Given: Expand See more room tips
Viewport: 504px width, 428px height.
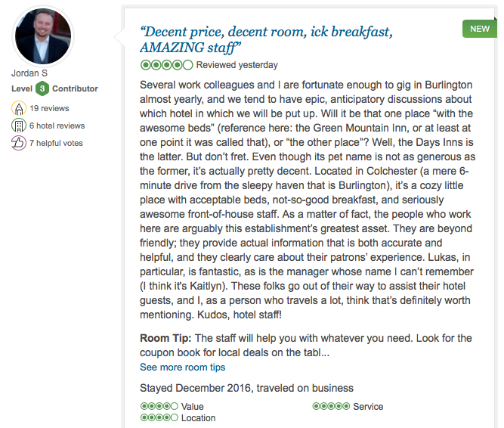Looking at the screenshot, I should [182, 368].
